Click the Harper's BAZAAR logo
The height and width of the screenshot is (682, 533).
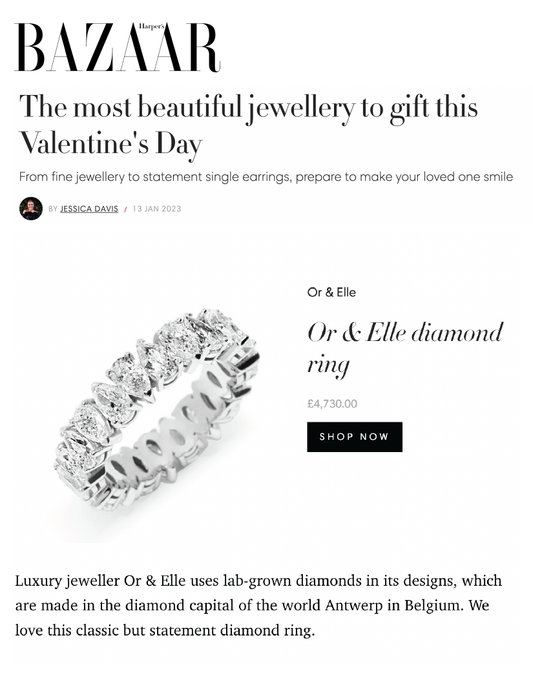point(117,47)
